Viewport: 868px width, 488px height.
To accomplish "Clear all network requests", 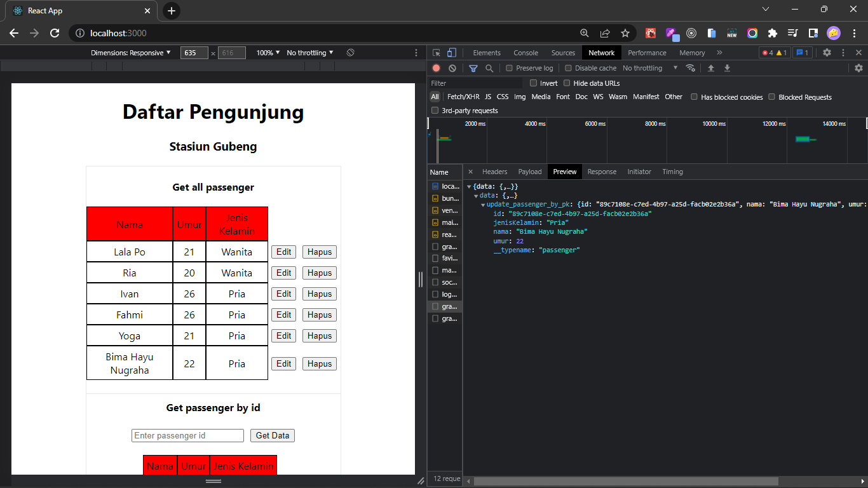I will 452,68.
